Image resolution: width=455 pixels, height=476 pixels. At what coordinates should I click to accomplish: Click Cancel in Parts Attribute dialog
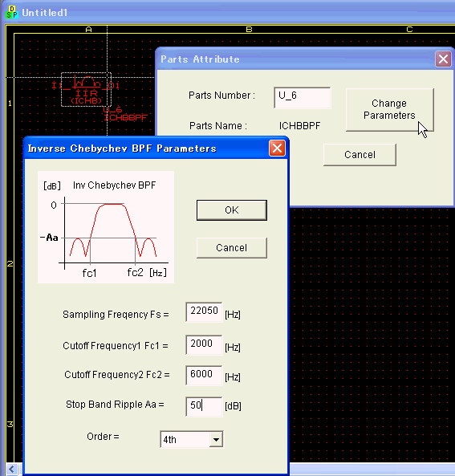[360, 155]
